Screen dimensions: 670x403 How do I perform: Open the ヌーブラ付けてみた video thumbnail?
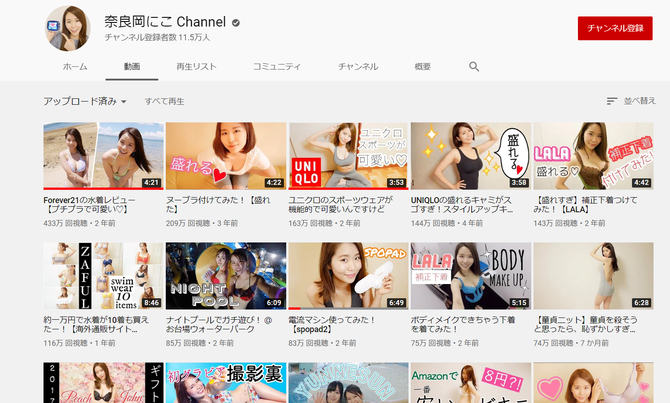pos(226,156)
